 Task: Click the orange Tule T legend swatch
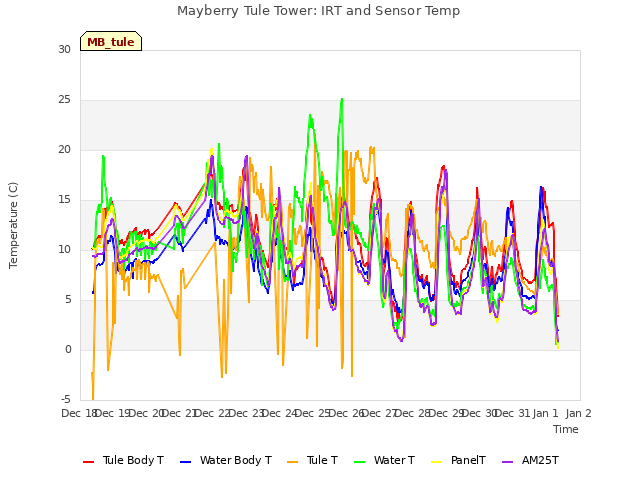(293, 462)
